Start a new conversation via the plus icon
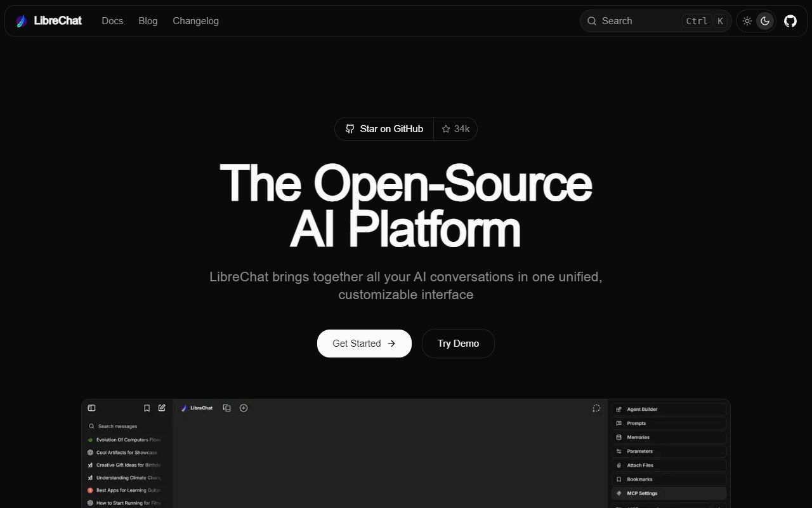 [x=243, y=408]
